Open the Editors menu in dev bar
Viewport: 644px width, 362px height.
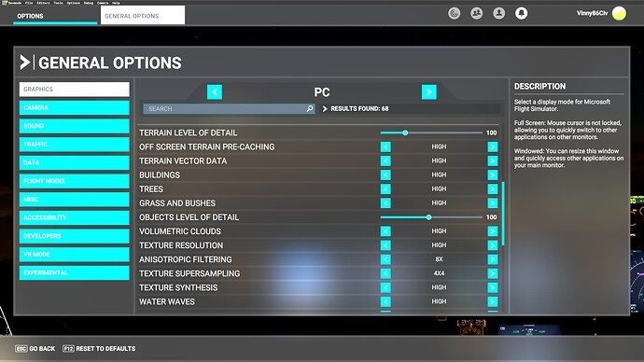(44, 3)
